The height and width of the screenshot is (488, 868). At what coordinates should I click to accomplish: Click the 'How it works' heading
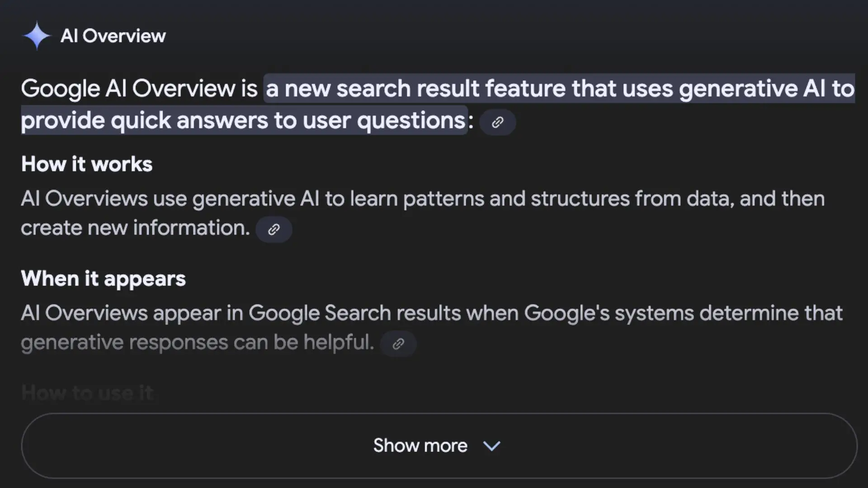point(86,164)
